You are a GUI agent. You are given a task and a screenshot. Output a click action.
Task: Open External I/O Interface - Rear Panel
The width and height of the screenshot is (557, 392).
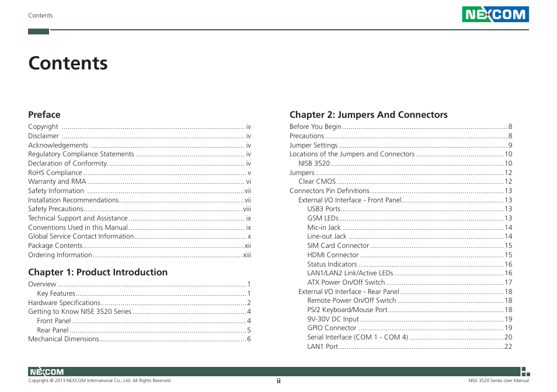click(405, 291)
